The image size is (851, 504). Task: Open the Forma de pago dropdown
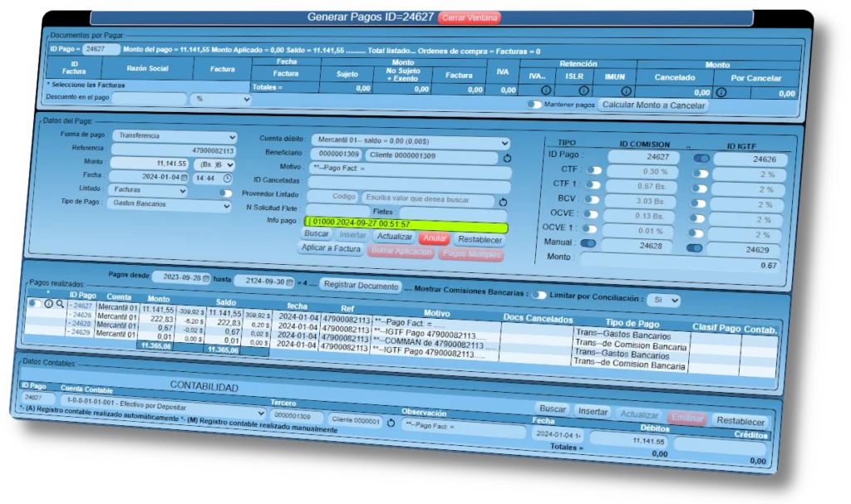pos(173,135)
